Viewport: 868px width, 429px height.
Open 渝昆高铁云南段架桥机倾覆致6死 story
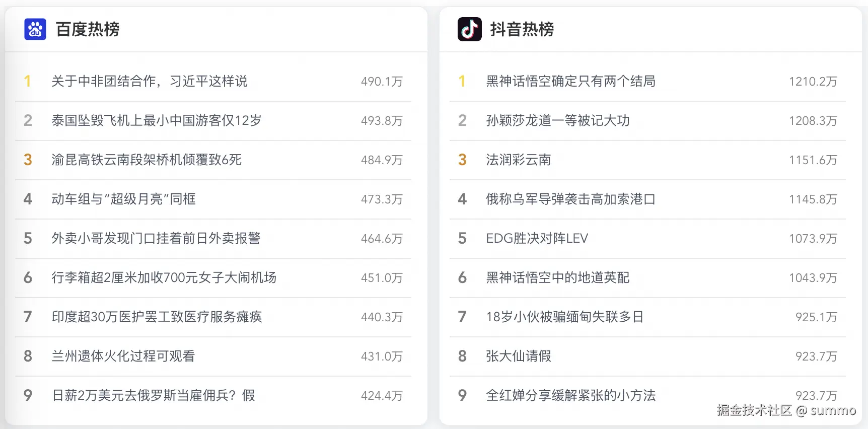(147, 160)
